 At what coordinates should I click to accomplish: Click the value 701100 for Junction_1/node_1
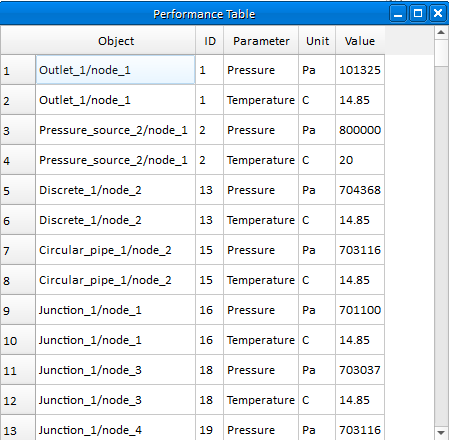[x=360, y=310]
